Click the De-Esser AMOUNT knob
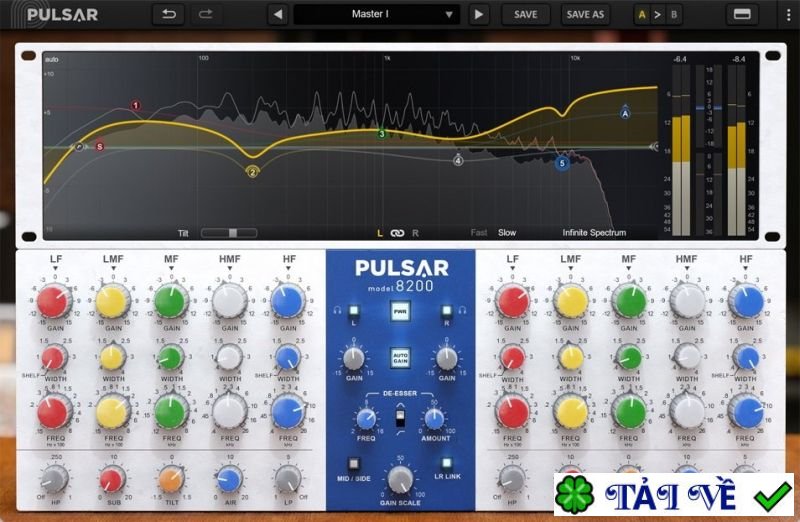800x522 pixels. [x=434, y=419]
